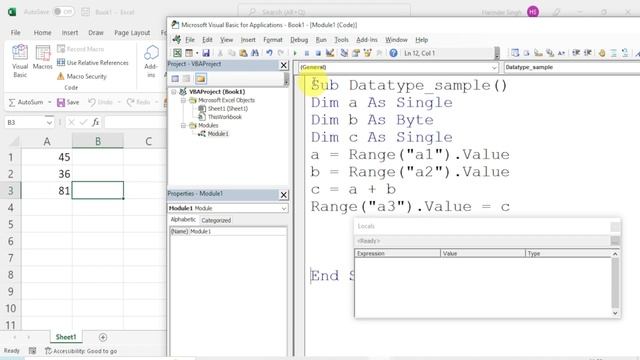Open the Excel Insert ribbon tab
This screenshot has width=640, height=360.
(x=70, y=33)
